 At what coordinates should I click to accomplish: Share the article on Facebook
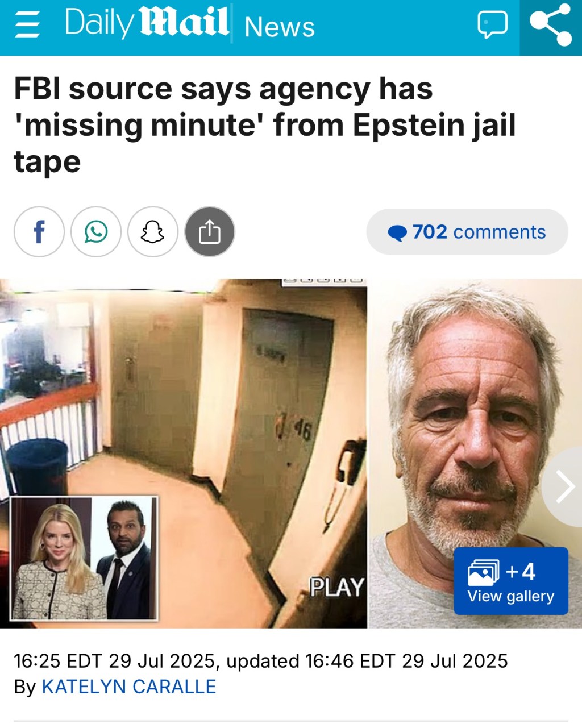39,232
